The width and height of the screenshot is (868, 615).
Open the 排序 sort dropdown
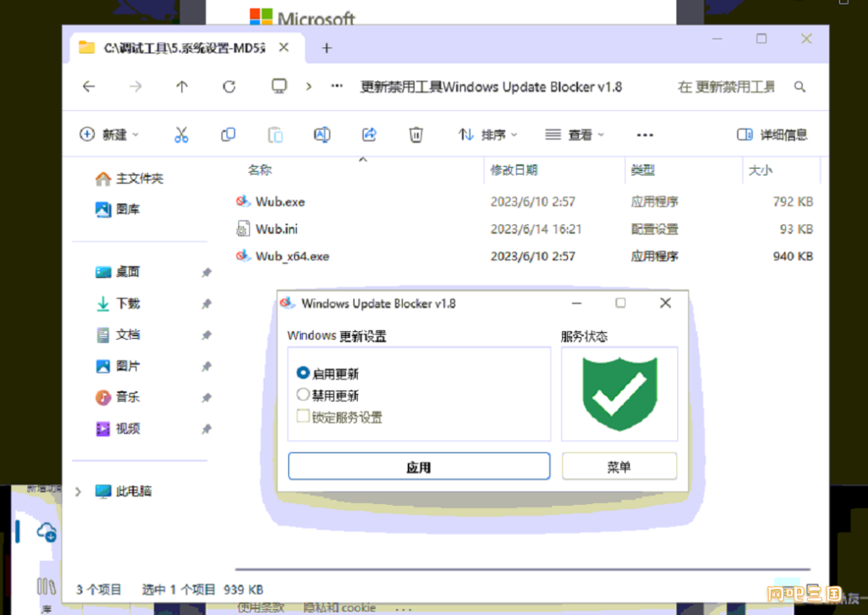(x=487, y=135)
